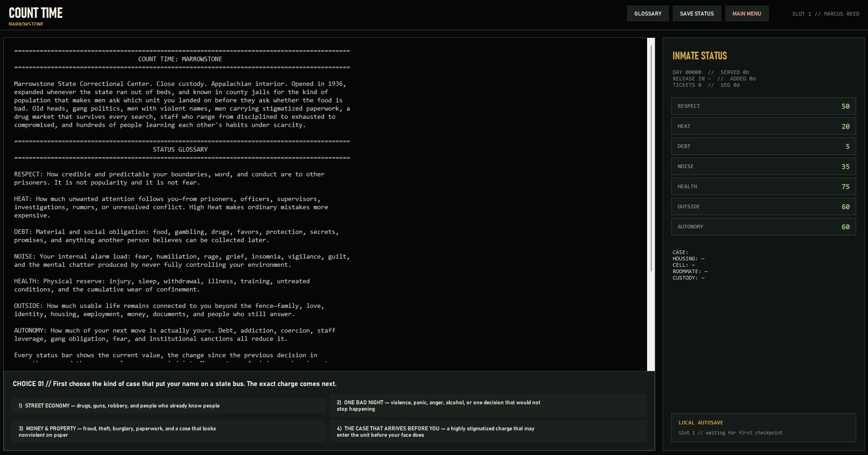This screenshot has width=868, height=455.
Task: Click the 'HEAT:' glossary definition
Action: [171, 207]
